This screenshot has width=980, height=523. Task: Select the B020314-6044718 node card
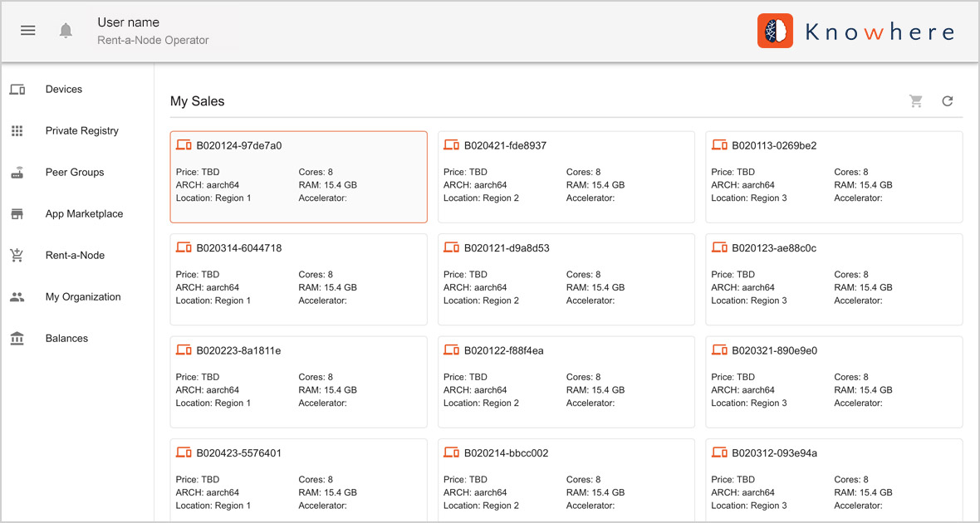(299, 279)
